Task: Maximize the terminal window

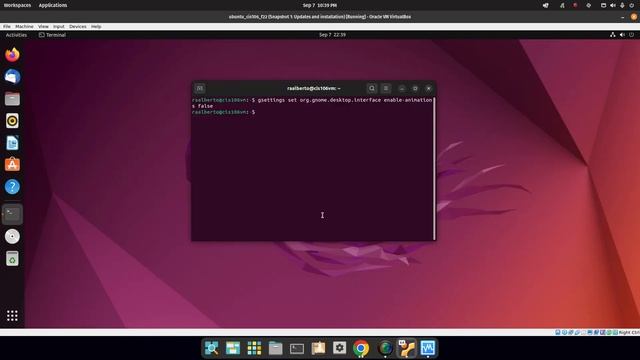Action: 415,88
